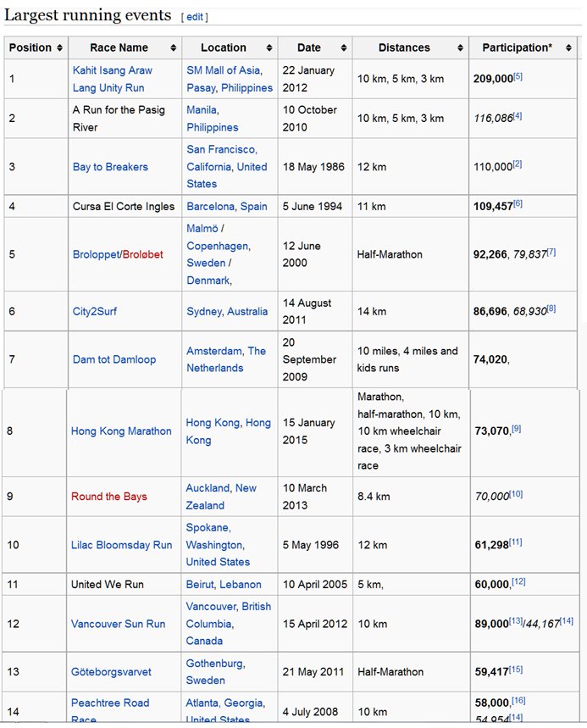Select date '21 May 2011'

(313, 672)
